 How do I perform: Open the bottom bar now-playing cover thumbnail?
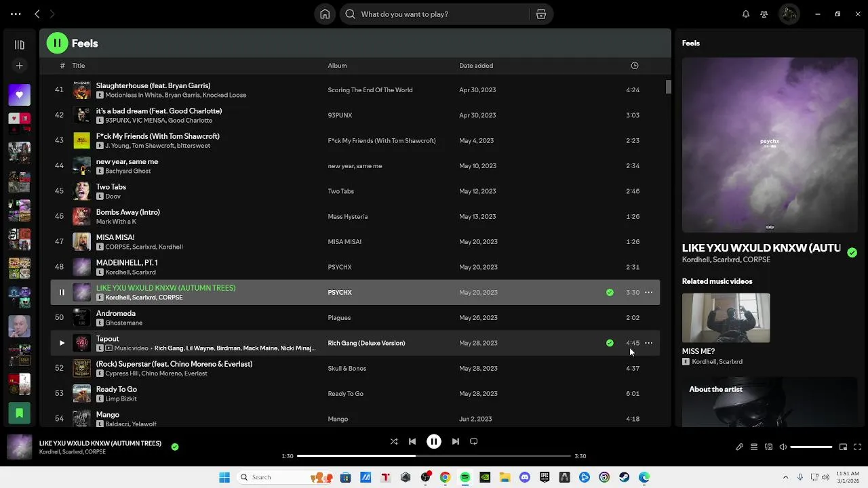pos(19,447)
